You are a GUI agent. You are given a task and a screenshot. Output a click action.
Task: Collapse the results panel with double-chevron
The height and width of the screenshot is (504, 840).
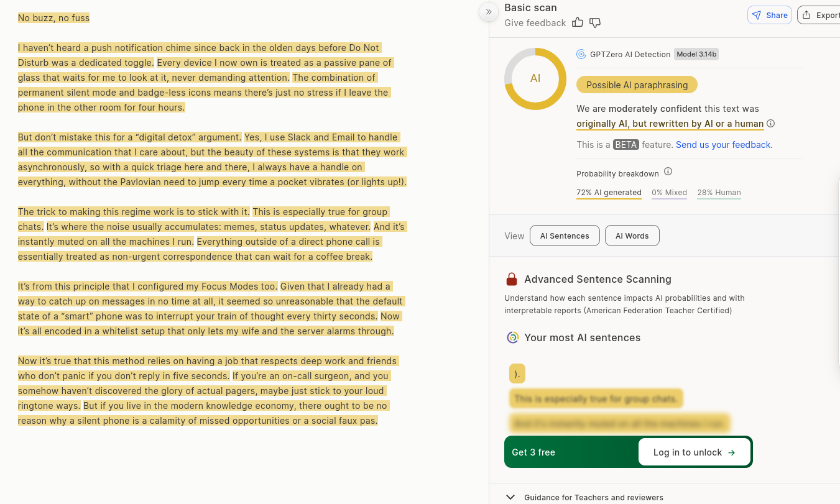(489, 12)
